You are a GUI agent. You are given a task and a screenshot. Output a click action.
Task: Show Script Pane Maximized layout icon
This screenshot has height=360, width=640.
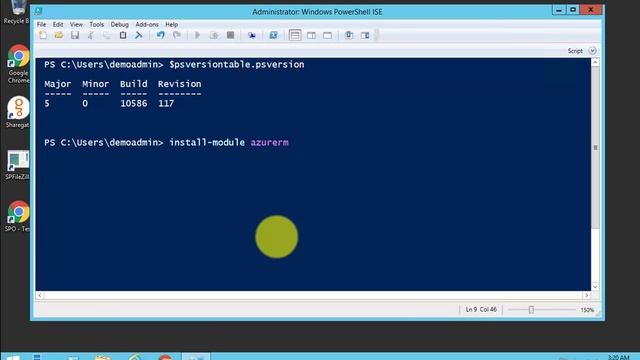point(327,36)
